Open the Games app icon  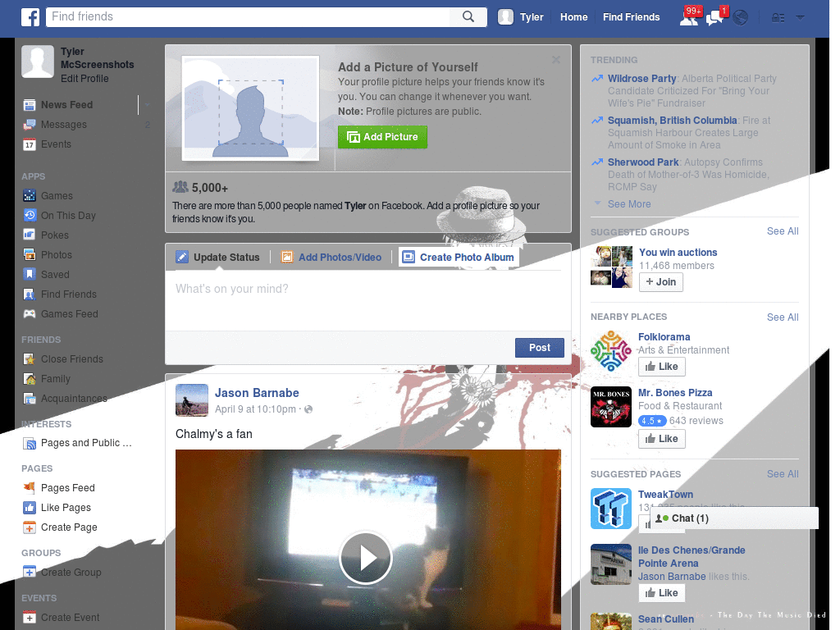pos(30,196)
